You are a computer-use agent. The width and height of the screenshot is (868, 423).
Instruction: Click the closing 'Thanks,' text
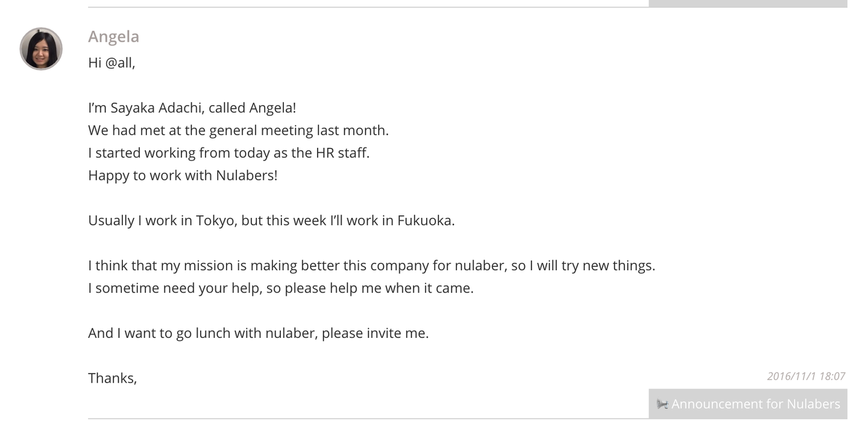point(112,378)
